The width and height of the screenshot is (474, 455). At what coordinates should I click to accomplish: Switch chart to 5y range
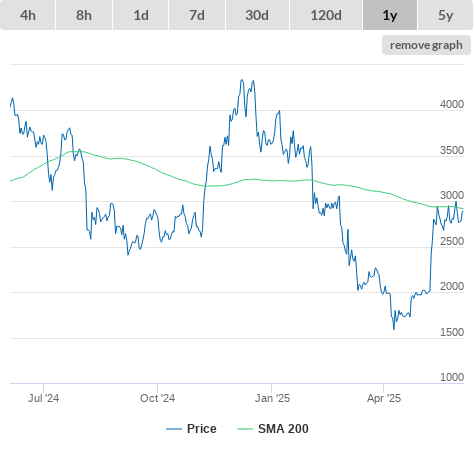click(445, 15)
